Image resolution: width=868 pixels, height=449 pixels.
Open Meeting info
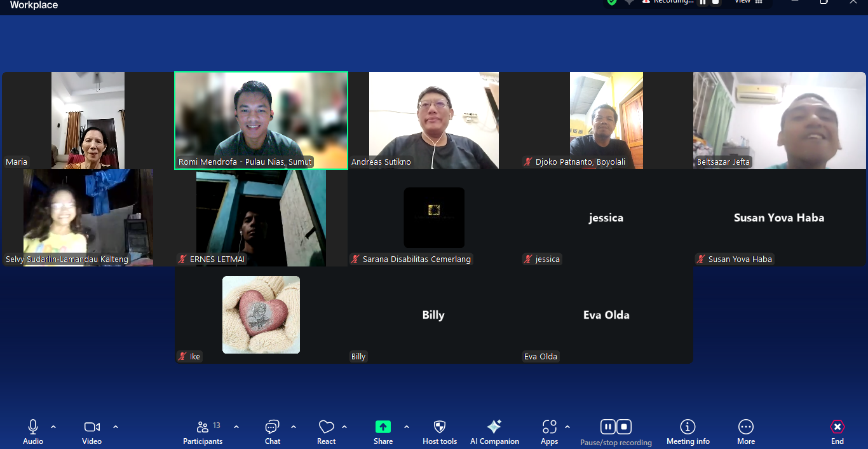click(688, 427)
